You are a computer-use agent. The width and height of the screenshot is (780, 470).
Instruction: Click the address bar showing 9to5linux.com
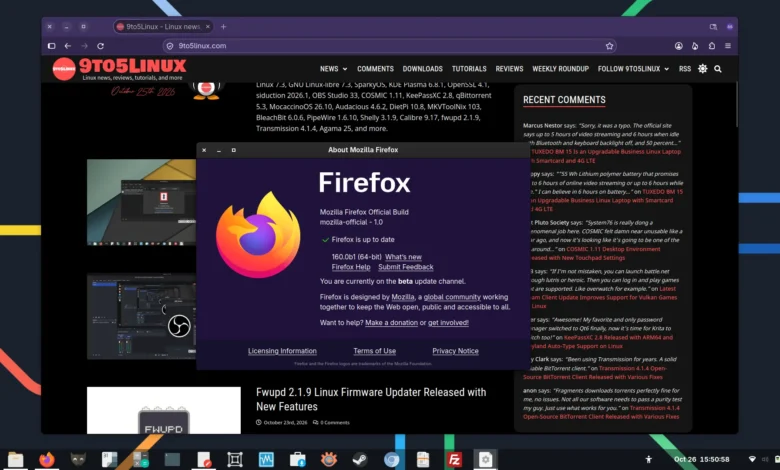point(390,46)
